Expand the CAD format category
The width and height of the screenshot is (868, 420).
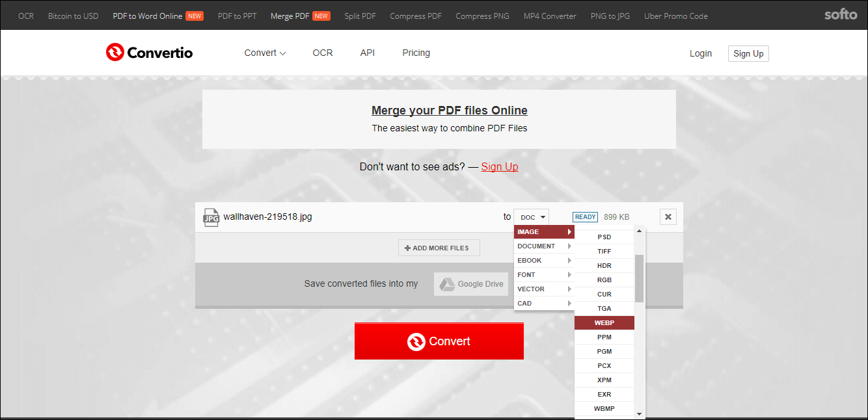tap(544, 304)
